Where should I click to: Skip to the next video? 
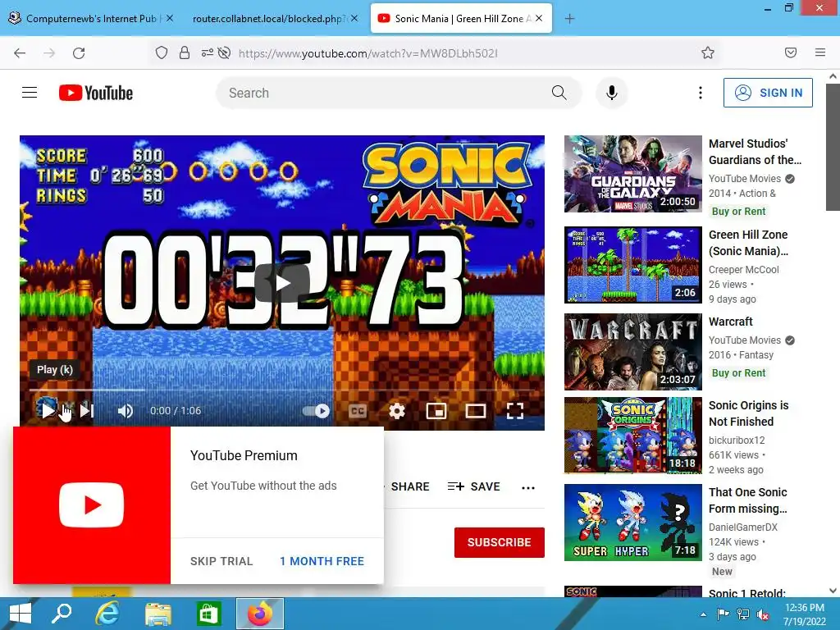pos(87,411)
